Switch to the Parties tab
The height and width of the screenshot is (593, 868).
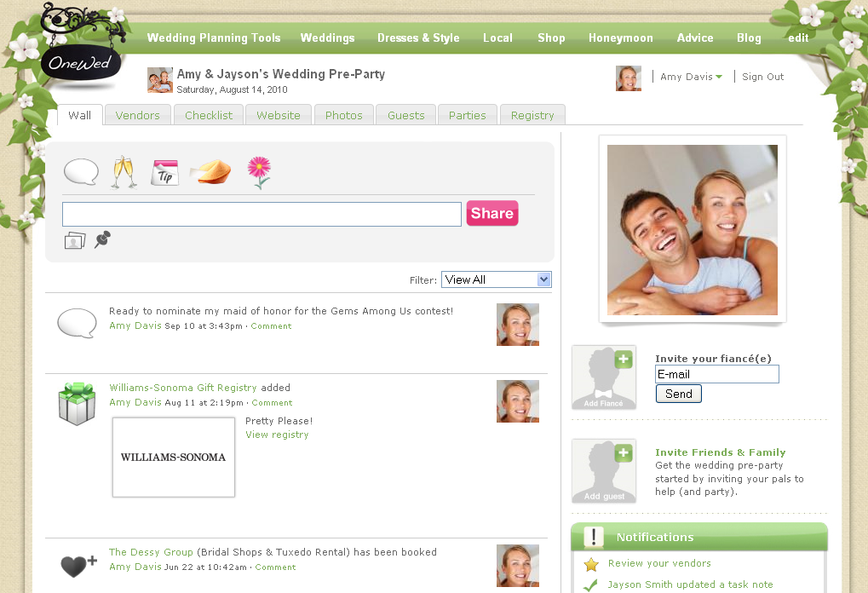[467, 115]
